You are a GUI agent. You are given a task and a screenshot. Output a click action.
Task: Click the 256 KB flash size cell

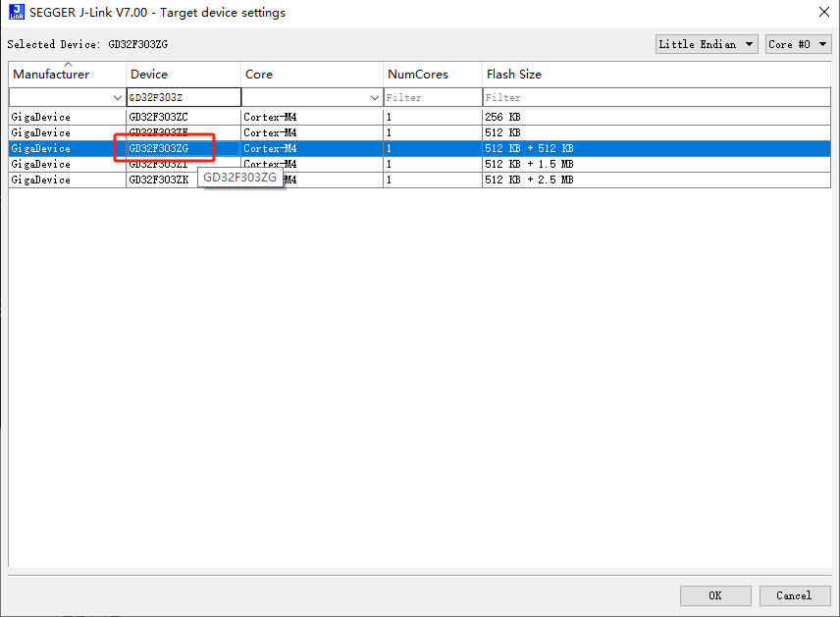[656, 117]
